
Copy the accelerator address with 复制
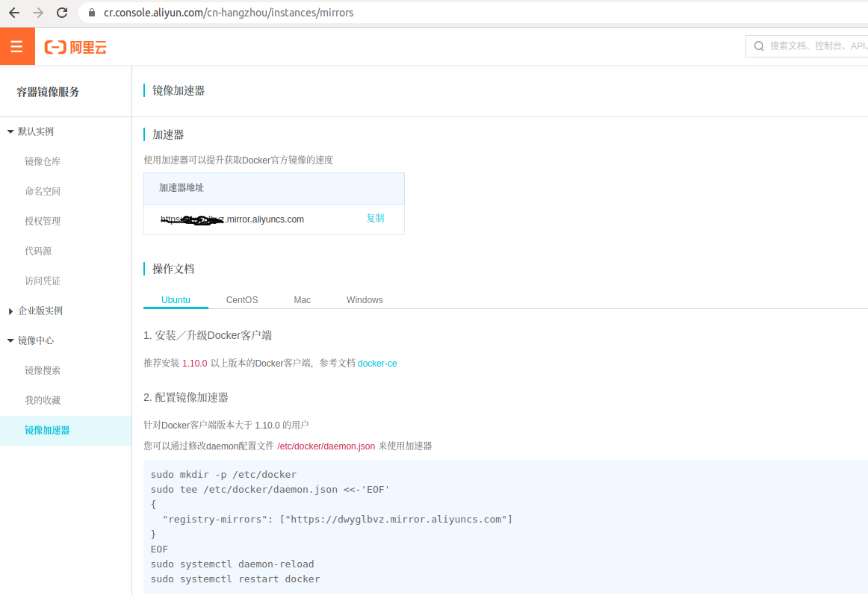(375, 218)
